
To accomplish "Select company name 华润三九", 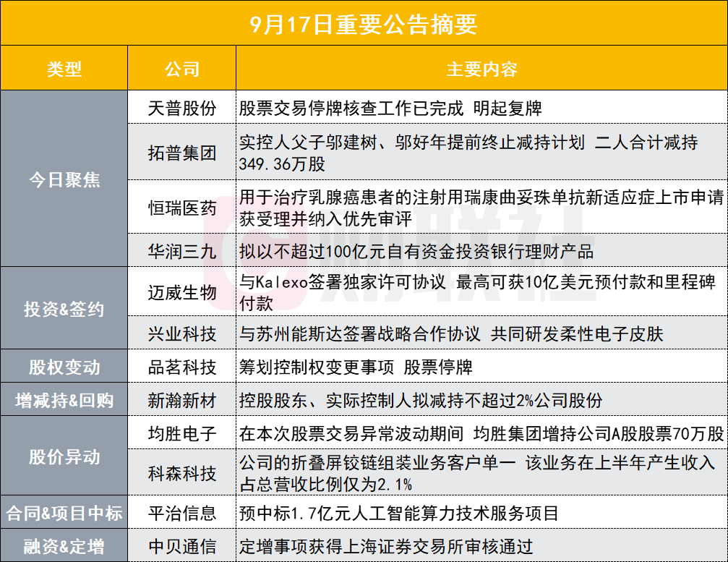I will tap(181, 251).
